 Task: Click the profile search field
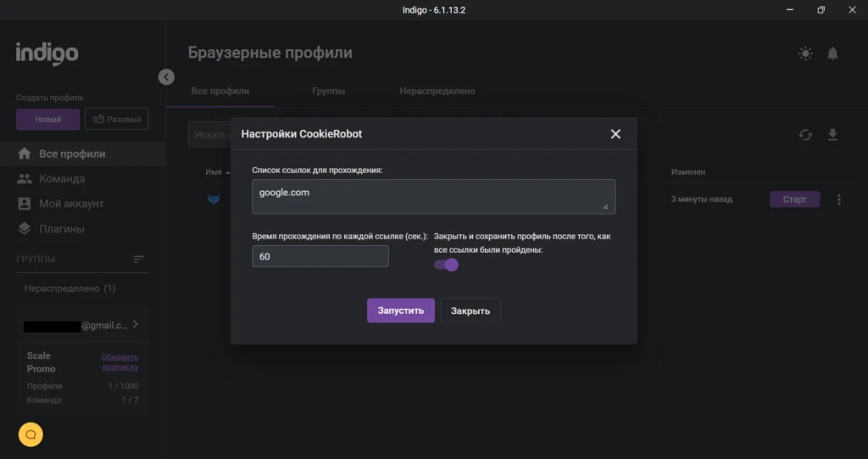point(210,135)
